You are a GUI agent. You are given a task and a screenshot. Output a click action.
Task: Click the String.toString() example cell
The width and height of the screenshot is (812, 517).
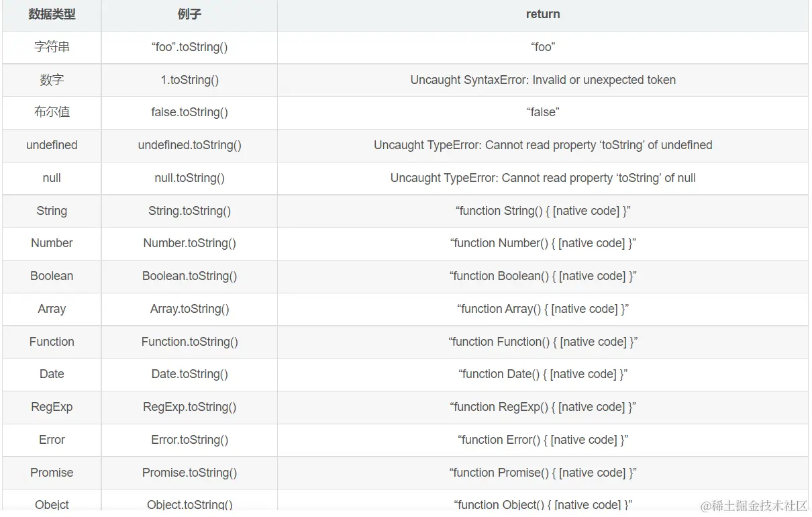(189, 211)
